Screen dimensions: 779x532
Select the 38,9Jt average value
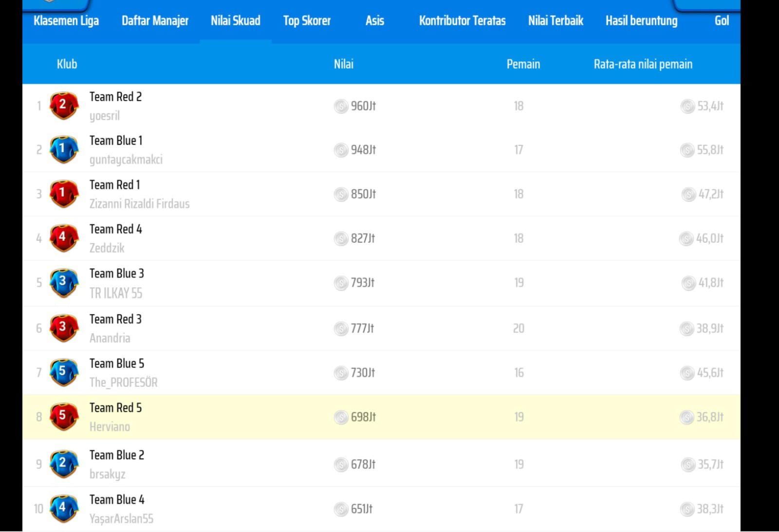[x=710, y=329]
